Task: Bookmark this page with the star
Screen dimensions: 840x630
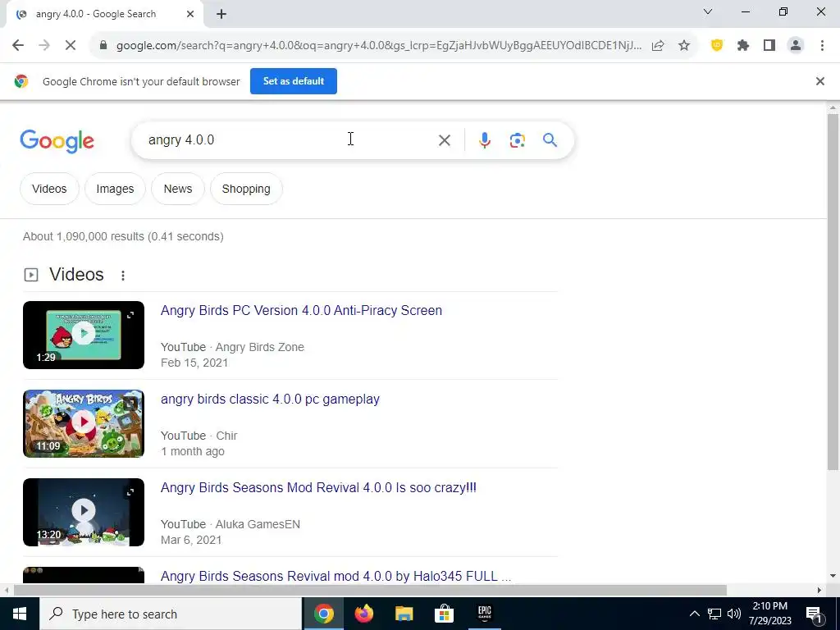Action: (x=684, y=46)
